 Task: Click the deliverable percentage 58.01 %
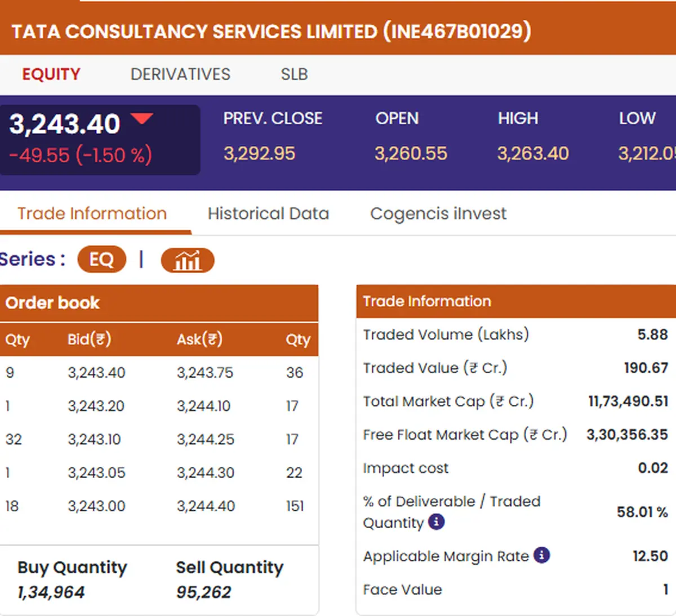pyautogui.click(x=642, y=512)
